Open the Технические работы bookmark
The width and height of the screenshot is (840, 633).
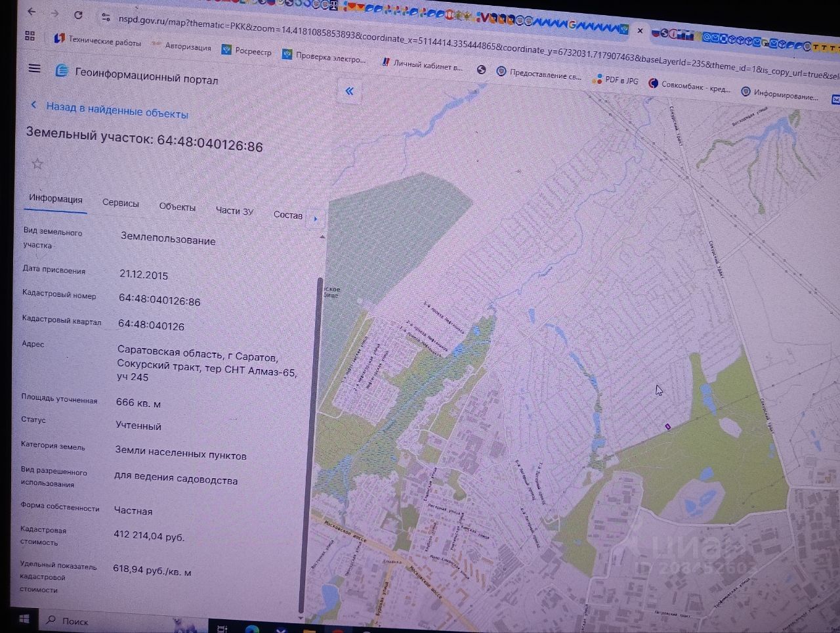(97, 40)
